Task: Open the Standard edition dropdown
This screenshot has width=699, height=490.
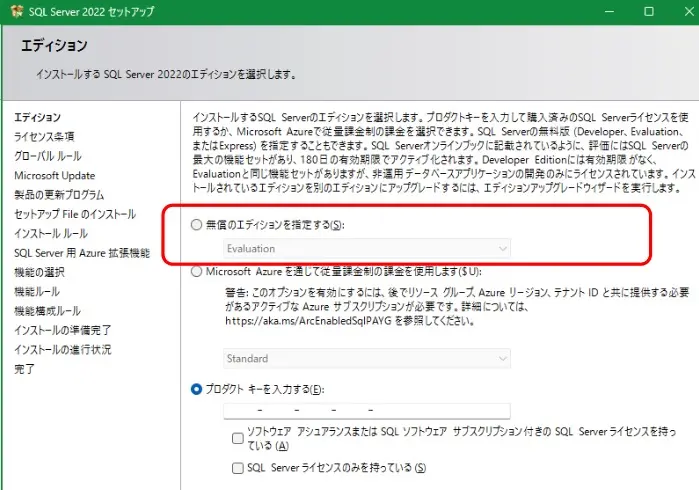Action: 367,358
